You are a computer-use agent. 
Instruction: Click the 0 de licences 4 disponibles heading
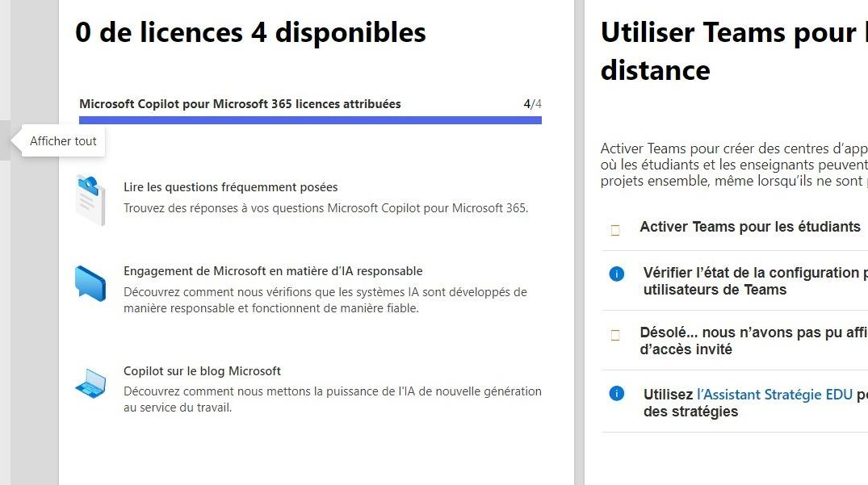click(251, 32)
